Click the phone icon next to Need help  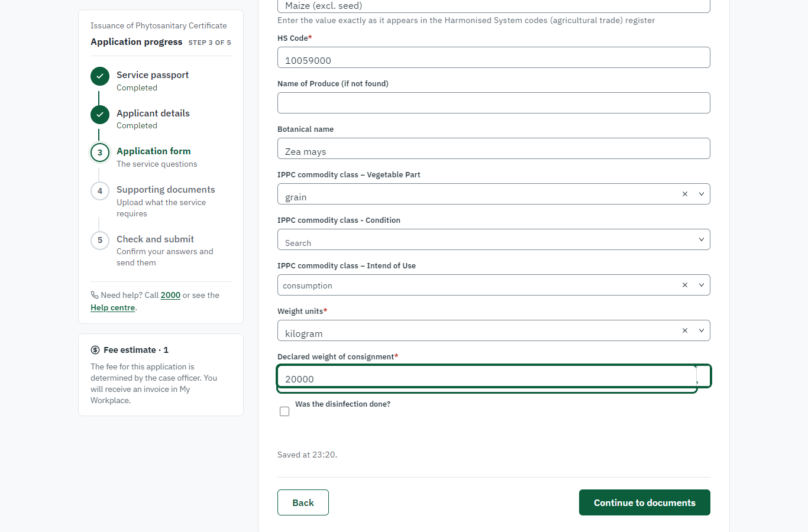[x=95, y=295]
